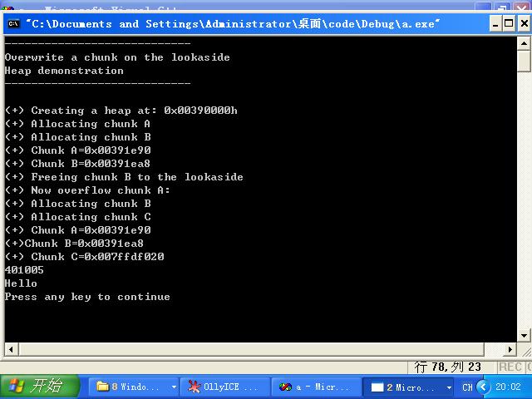Activate the Visual C++ 'a - Micr...' taskbar item
This screenshot has width=532, height=399.
coord(316,387)
